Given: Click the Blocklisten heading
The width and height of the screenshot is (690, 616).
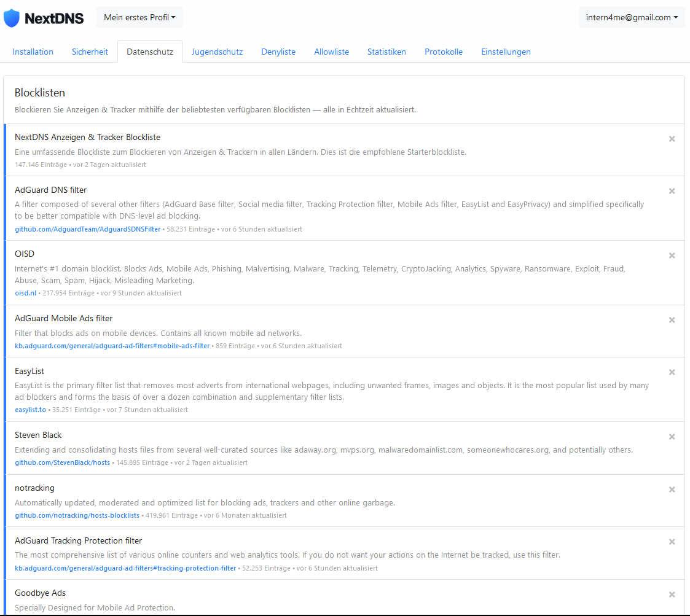Looking at the screenshot, I should click(40, 93).
